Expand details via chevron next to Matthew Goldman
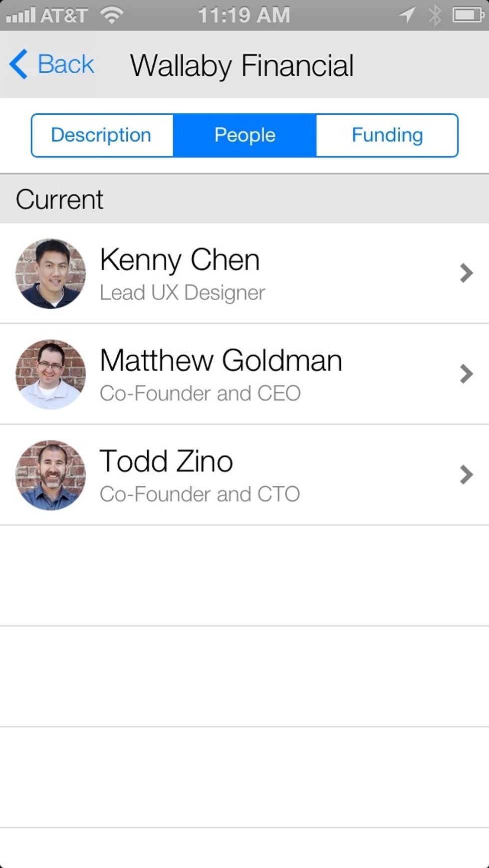 point(466,374)
